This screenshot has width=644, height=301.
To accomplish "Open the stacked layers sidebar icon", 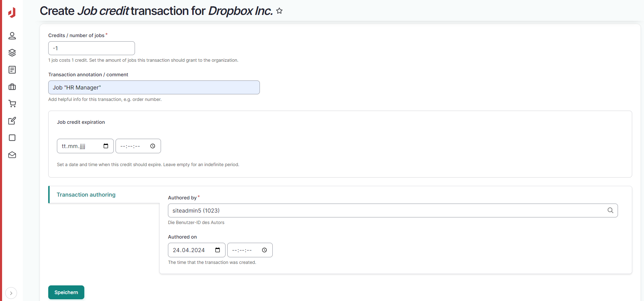I will pyautogui.click(x=12, y=53).
